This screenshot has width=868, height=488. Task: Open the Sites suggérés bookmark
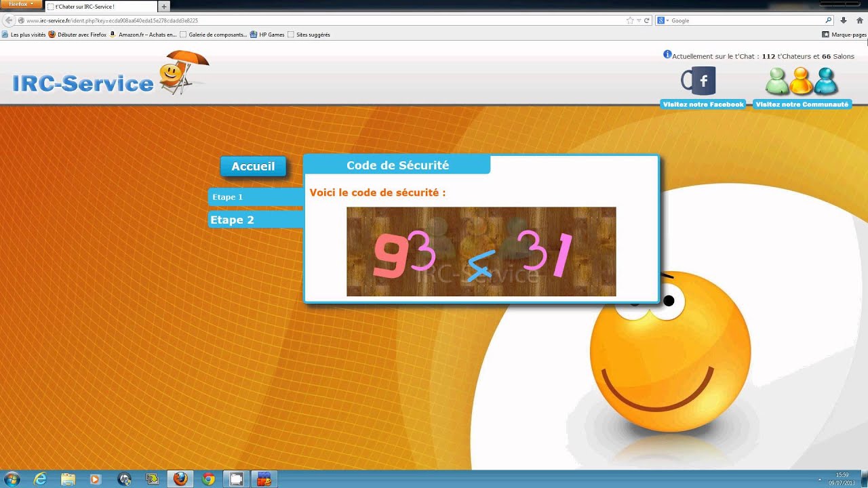pos(309,35)
